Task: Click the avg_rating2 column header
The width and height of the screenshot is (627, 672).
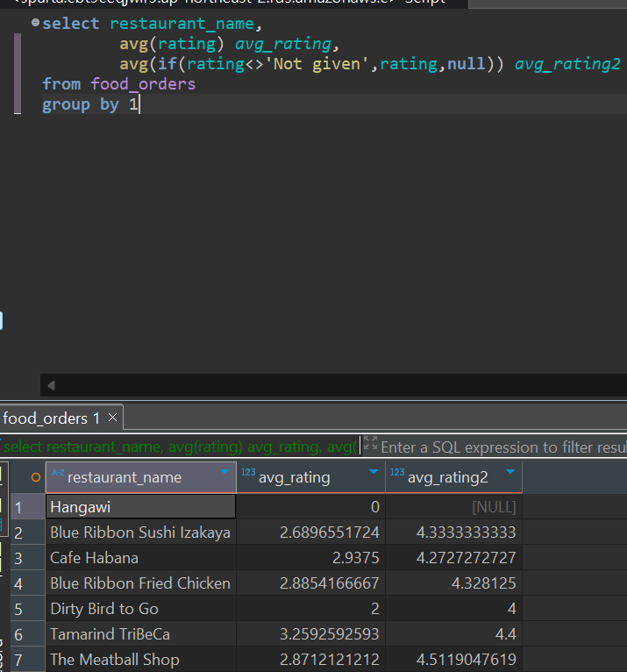Action: (454, 477)
